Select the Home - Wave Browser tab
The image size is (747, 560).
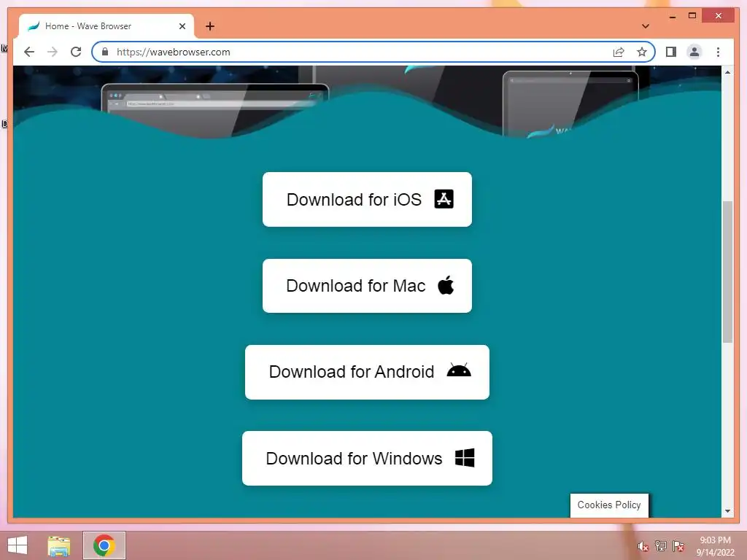click(107, 26)
